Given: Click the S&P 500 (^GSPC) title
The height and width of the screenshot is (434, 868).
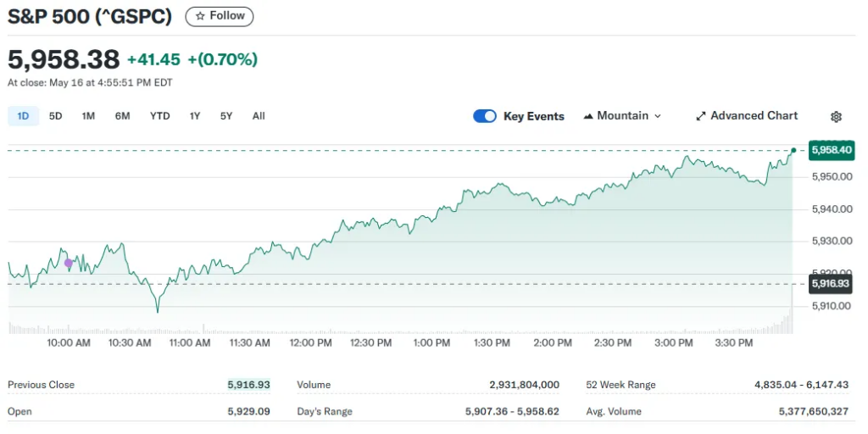Looking at the screenshot, I should (x=90, y=17).
